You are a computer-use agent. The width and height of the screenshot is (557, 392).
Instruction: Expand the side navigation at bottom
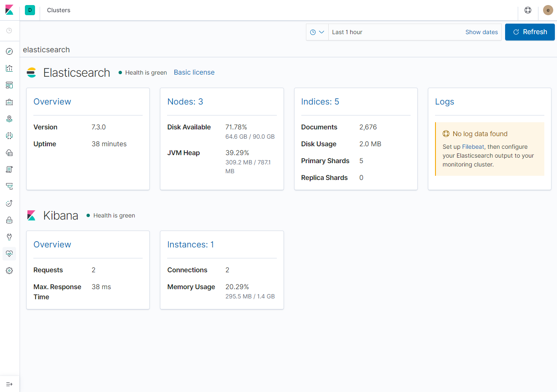click(x=9, y=384)
